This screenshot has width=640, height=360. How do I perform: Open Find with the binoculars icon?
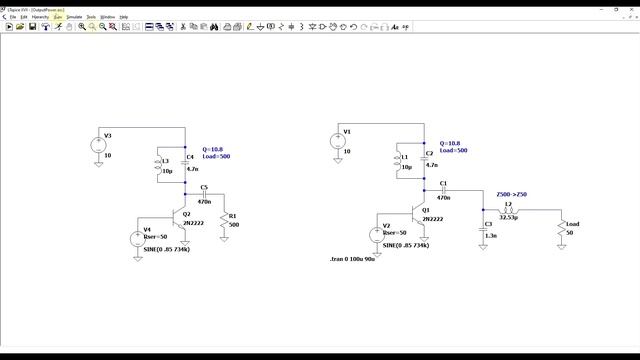click(x=214, y=27)
